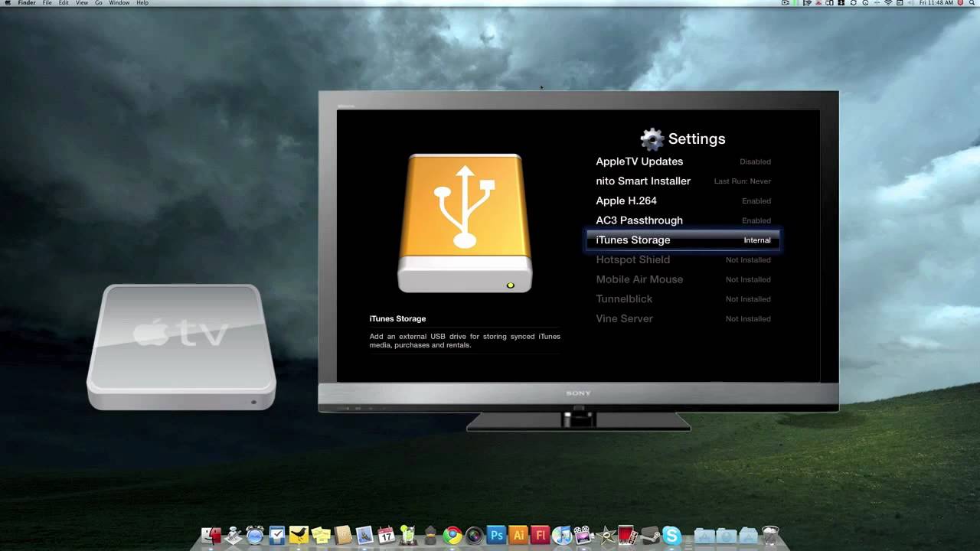Open the yellow bird Twitter app in dock
Viewport: 980px width, 551px height.
click(x=299, y=536)
